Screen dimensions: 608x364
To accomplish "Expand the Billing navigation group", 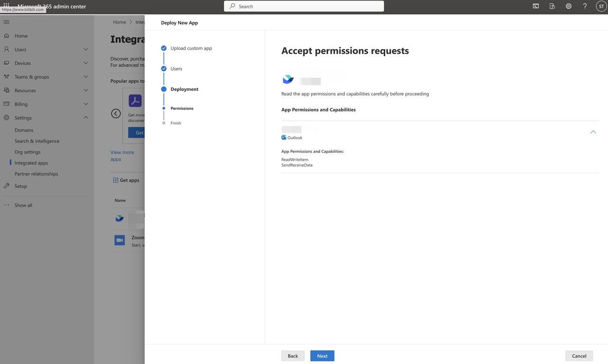I will [x=85, y=104].
